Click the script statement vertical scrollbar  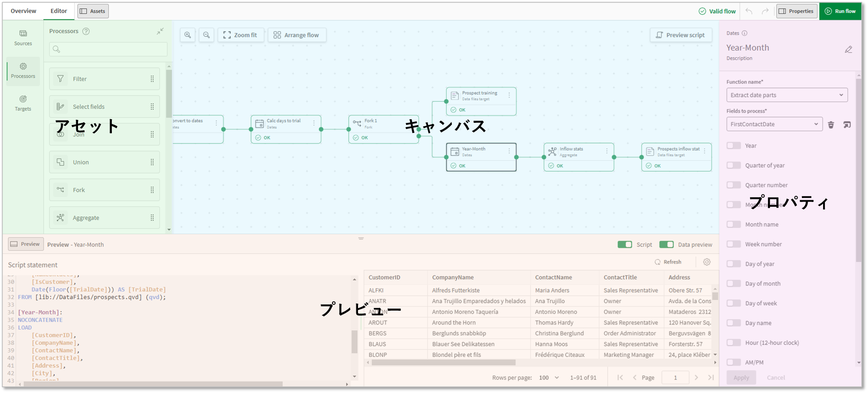tap(355, 342)
